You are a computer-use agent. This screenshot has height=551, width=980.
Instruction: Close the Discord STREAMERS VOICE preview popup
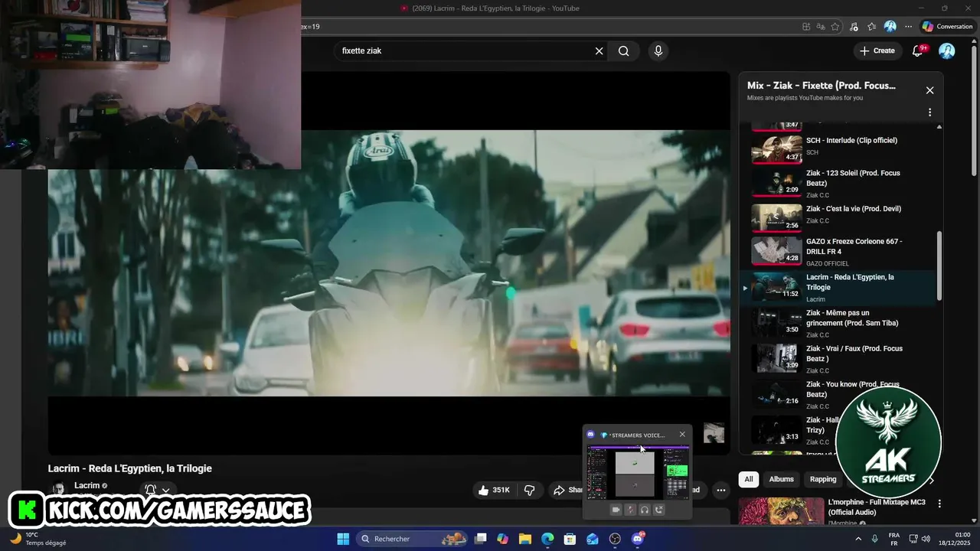click(x=682, y=435)
